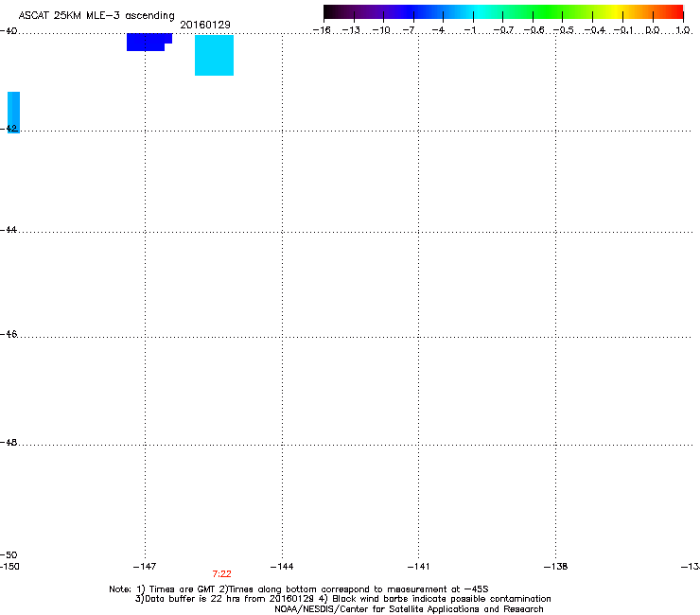Click the longitude axis label "-144"
Screen dimensions: 700x615
(x=282, y=567)
